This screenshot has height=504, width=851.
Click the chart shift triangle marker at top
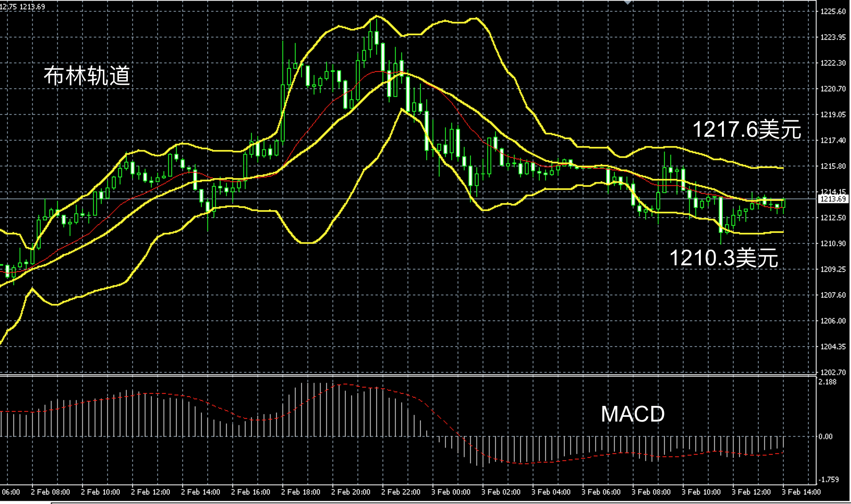(627, 2)
